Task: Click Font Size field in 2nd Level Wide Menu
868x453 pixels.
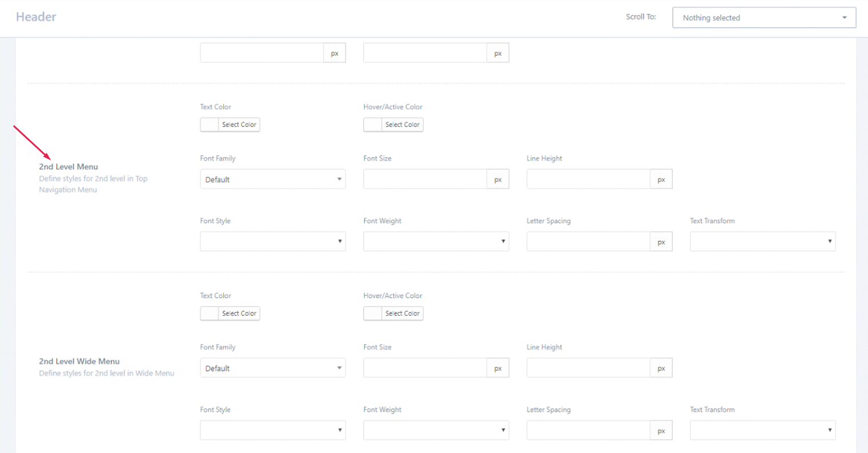Action: click(x=425, y=368)
